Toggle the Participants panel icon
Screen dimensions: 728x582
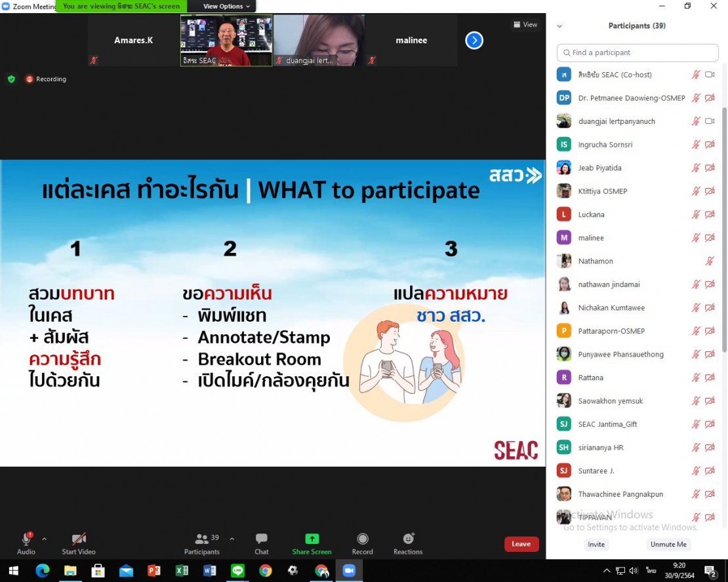pyautogui.click(x=202, y=539)
